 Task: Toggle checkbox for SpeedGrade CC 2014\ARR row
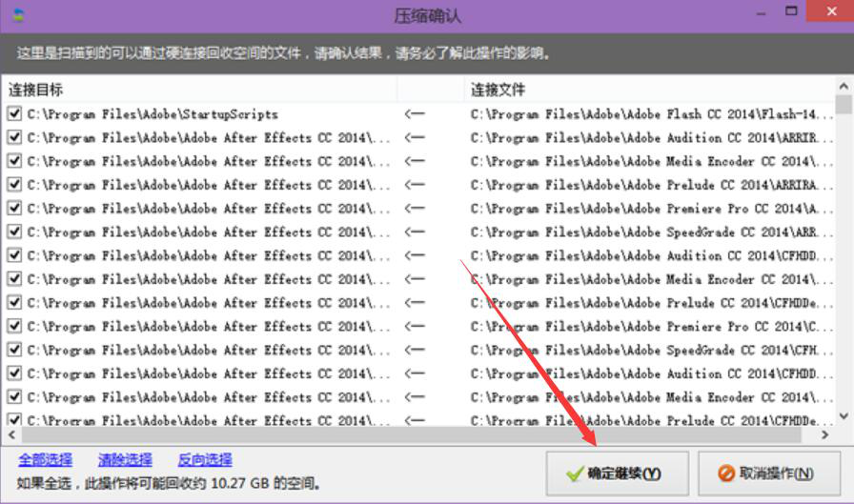point(14,232)
